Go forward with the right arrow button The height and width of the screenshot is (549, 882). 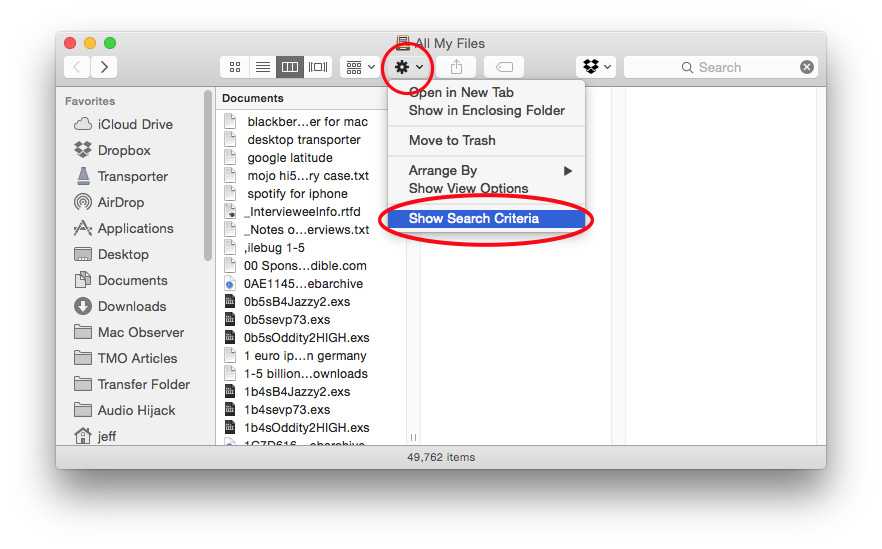(x=104, y=67)
